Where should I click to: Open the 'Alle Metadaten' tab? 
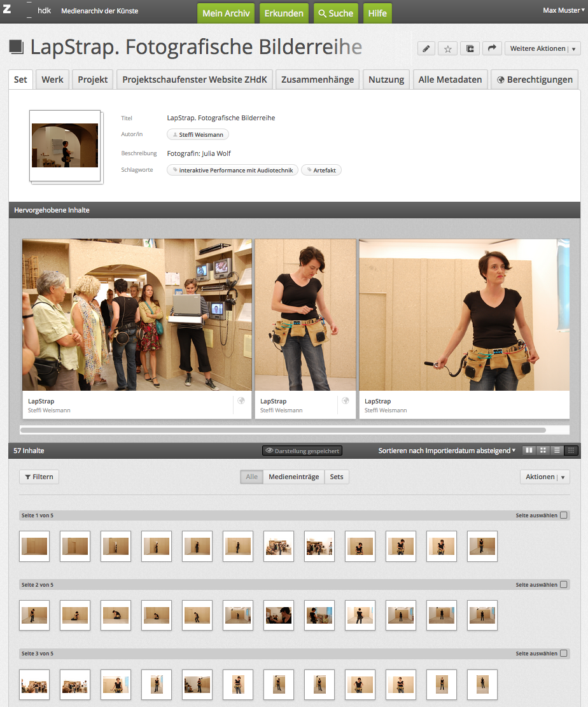coord(450,80)
